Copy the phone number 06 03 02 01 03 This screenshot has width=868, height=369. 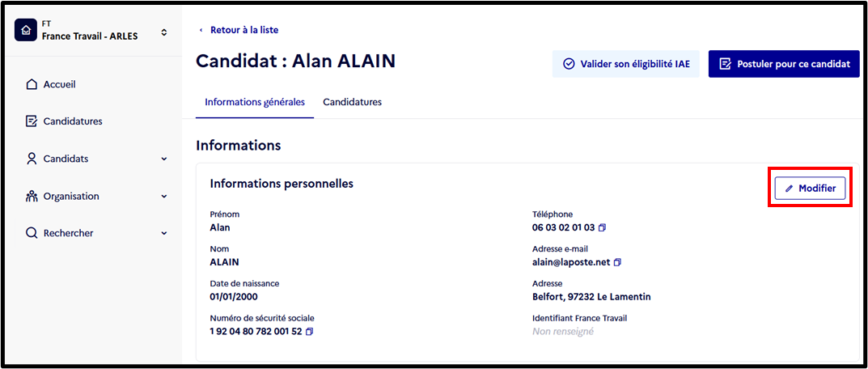click(x=603, y=227)
